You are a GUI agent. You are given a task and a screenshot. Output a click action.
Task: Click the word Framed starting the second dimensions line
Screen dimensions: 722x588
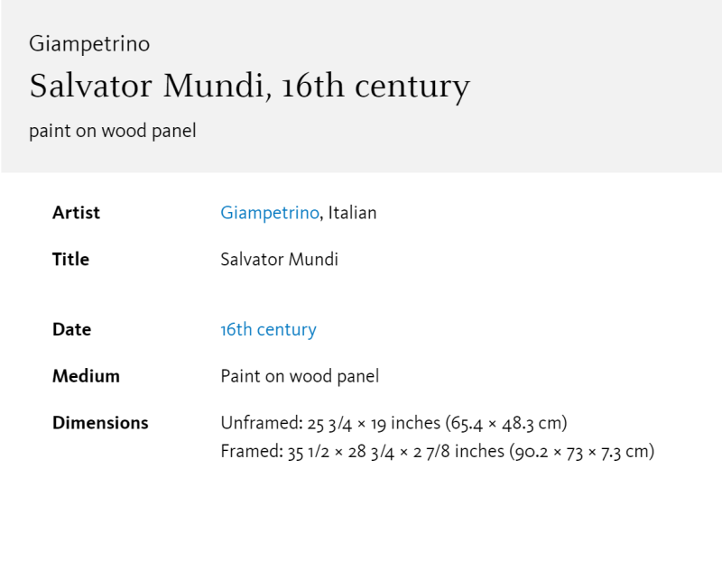pos(252,451)
